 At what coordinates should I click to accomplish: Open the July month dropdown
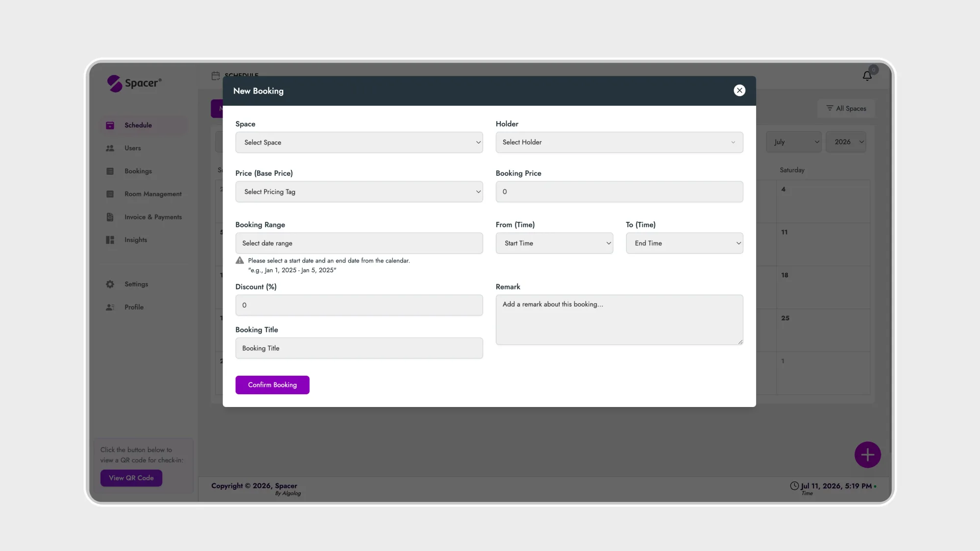[x=794, y=142]
